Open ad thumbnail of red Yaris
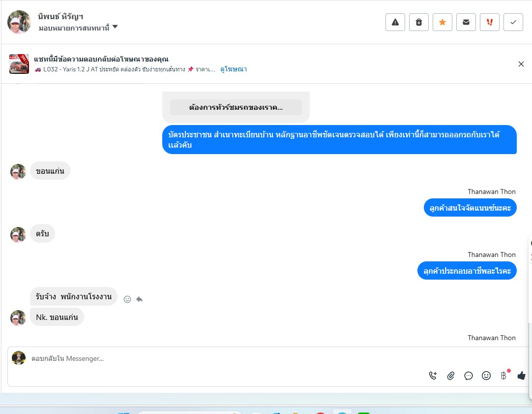This screenshot has width=532, height=414. click(19, 64)
